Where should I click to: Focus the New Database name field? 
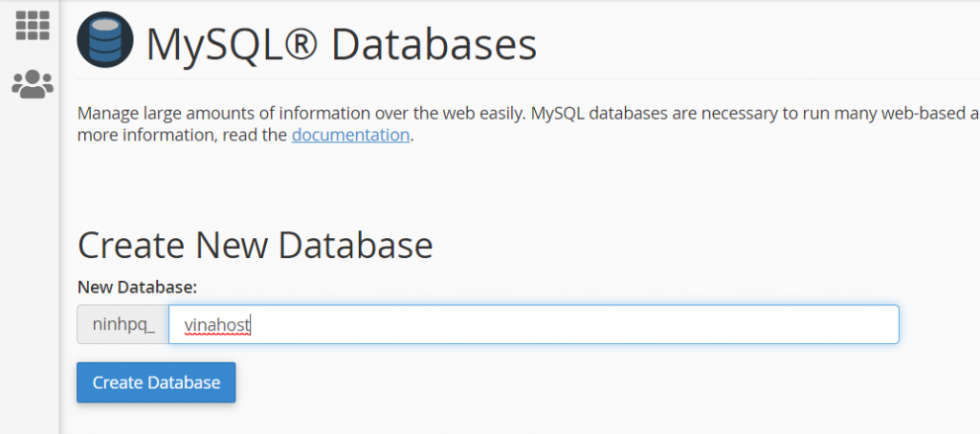pyautogui.click(x=533, y=325)
